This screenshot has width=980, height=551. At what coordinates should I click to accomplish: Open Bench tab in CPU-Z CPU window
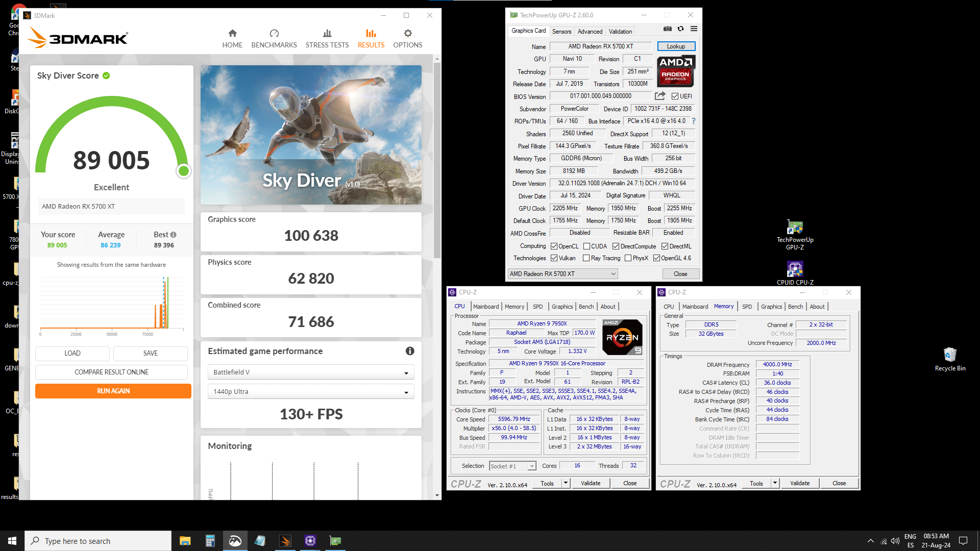(586, 307)
